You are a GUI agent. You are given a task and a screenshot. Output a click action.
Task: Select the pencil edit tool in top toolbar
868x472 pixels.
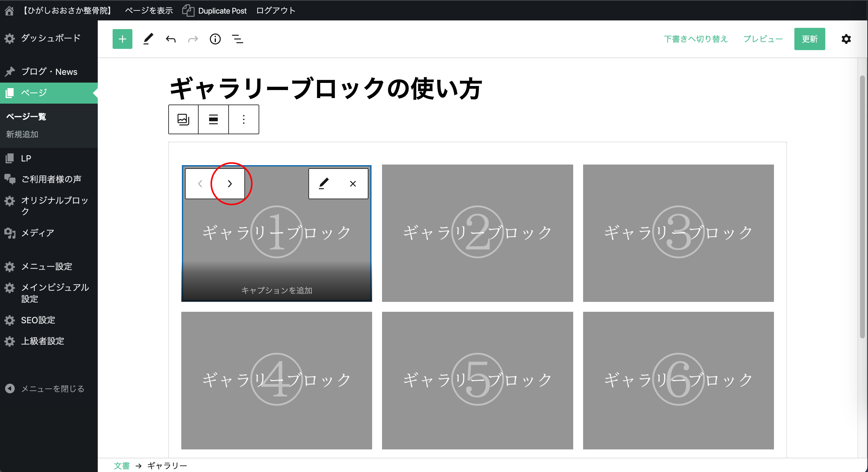coord(148,39)
